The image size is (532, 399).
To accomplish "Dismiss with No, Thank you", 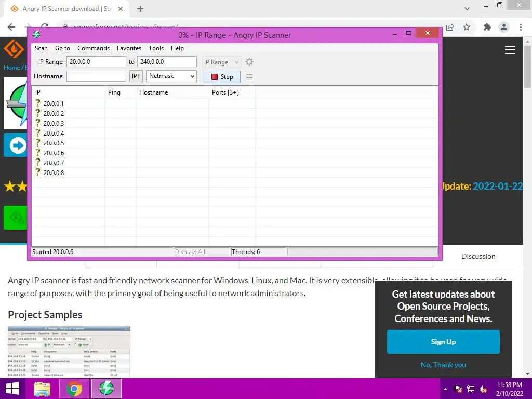I will (443, 365).
